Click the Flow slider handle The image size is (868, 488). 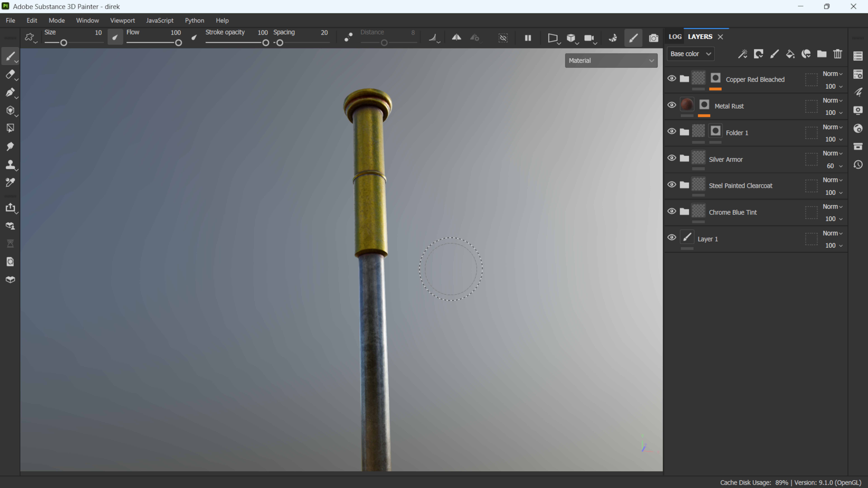pyautogui.click(x=179, y=43)
